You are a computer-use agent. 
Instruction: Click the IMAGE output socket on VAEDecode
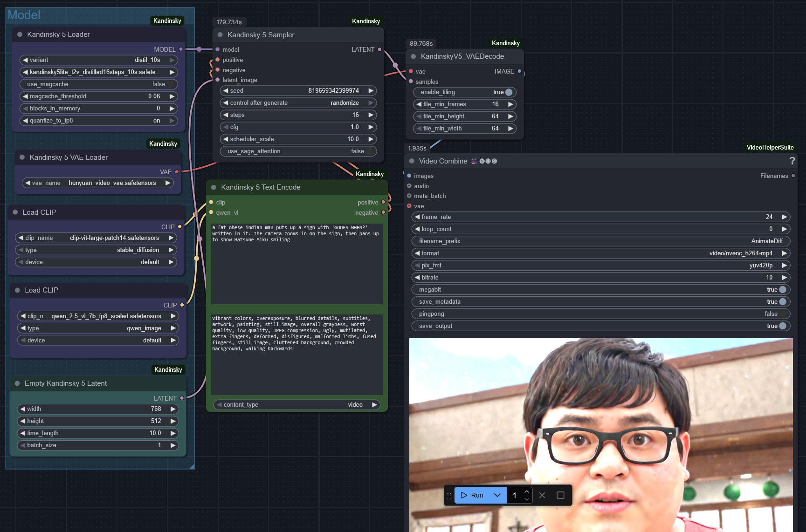coord(519,71)
